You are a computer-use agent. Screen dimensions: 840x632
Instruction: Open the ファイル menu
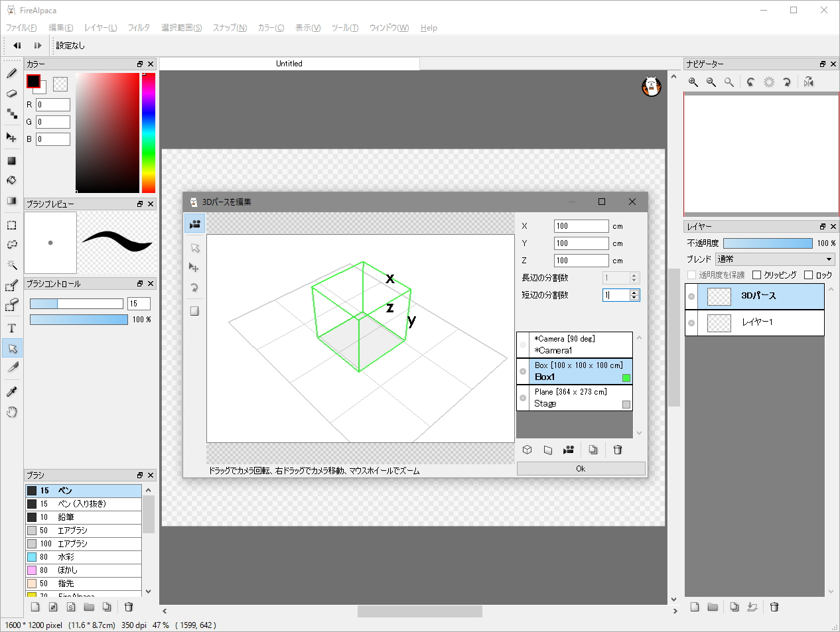pyautogui.click(x=21, y=28)
